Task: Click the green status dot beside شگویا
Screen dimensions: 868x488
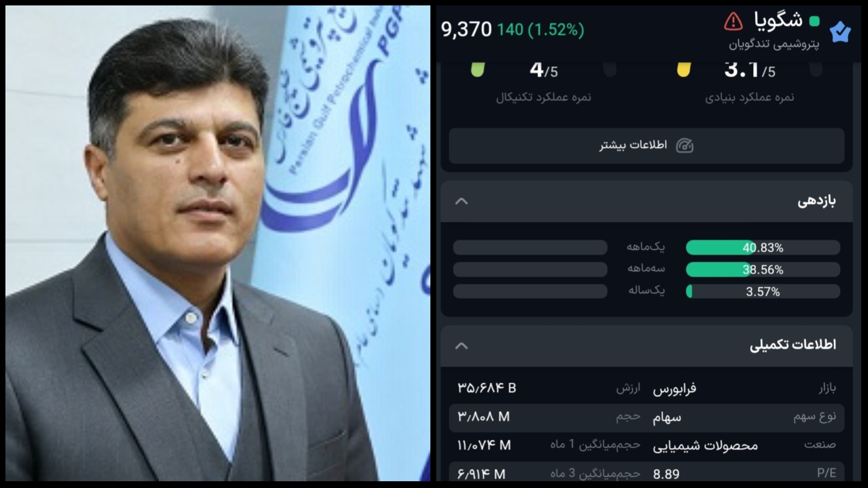Action: pyautogui.click(x=814, y=21)
